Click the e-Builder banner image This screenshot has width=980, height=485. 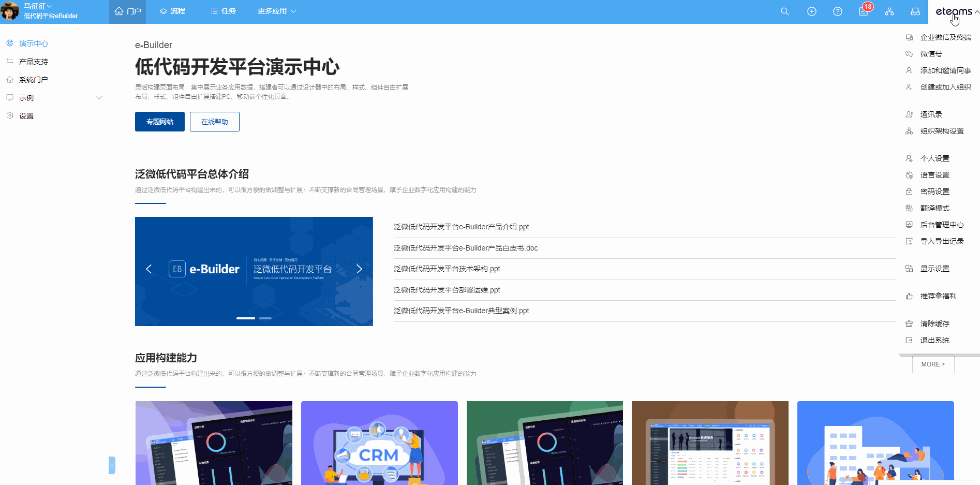pos(254,271)
